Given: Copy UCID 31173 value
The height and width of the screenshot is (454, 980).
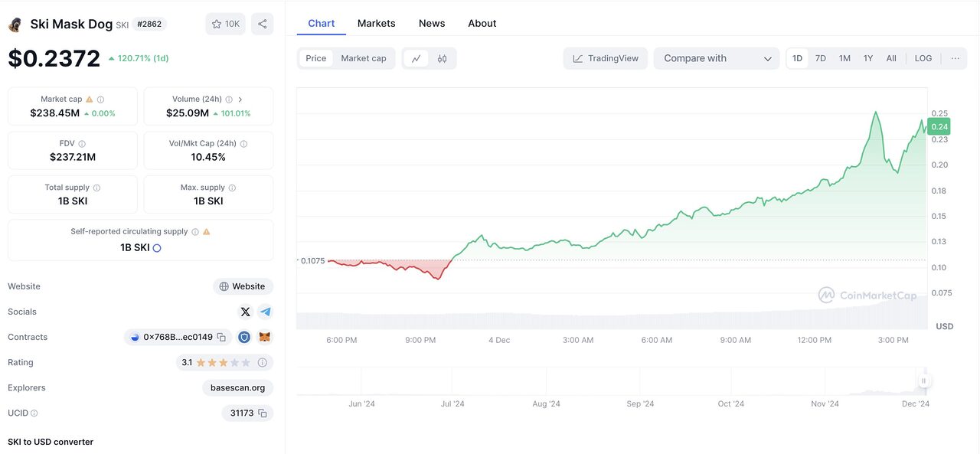Looking at the screenshot, I should pyautogui.click(x=263, y=413).
